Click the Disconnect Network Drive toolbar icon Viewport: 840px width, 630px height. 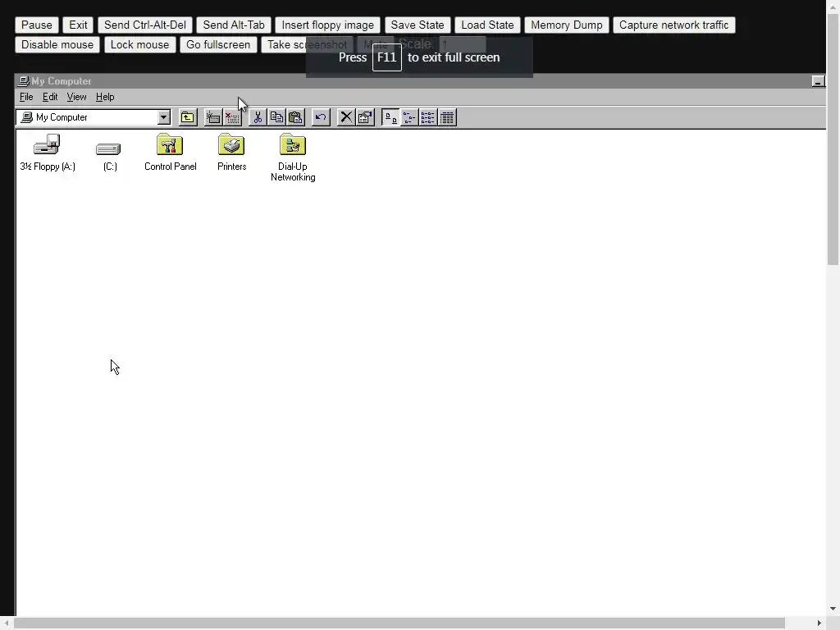pyautogui.click(x=232, y=117)
